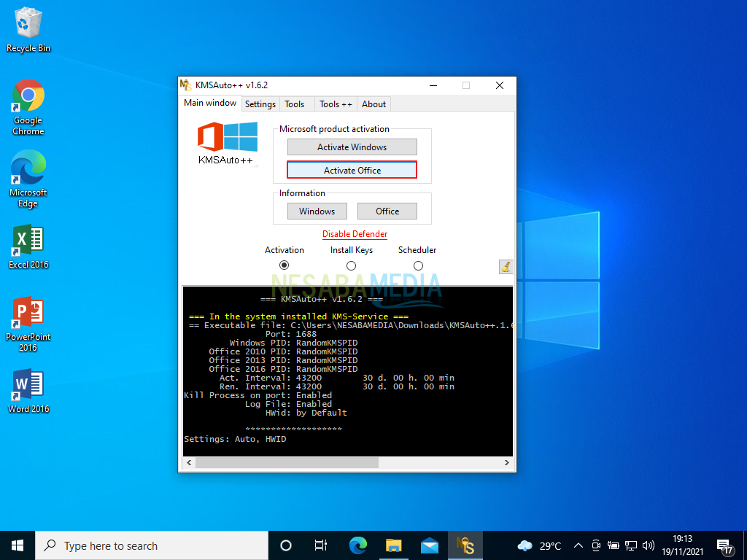This screenshot has height=560, width=747.
Task: Click the KMSAuto++ Office/Windows logo
Action: click(x=228, y=144)
